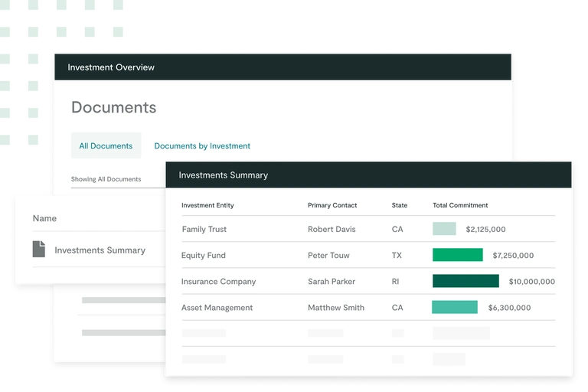
Task: Click the Equity Fund green bar
Action: (457, 255)
